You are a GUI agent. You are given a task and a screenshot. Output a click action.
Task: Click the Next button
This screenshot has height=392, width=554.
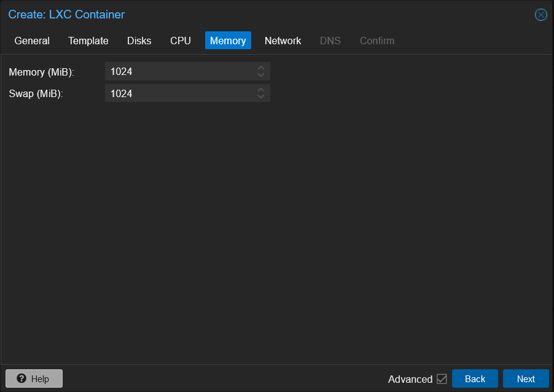(x=526, y=378)
